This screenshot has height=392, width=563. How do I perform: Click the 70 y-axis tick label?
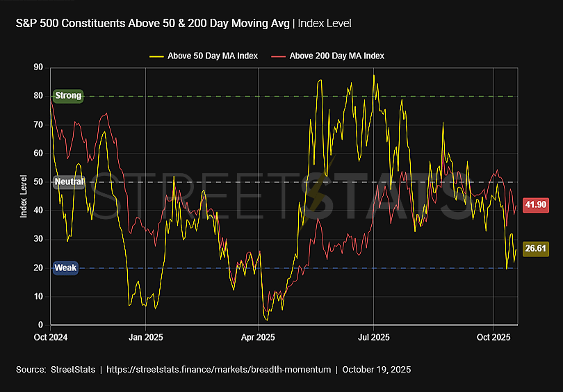tap(38, 124)
